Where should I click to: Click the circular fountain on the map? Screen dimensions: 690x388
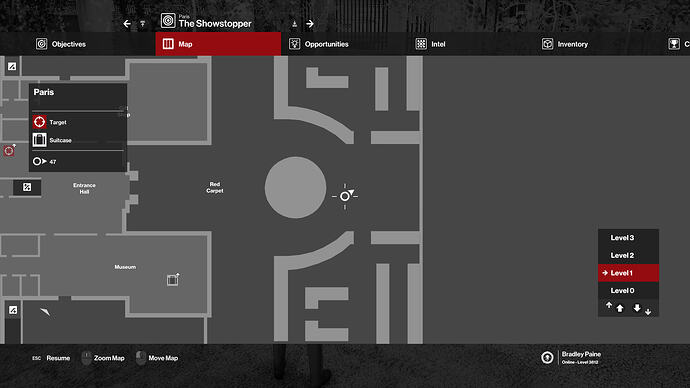pyautogui.click(x=295, y=187)
